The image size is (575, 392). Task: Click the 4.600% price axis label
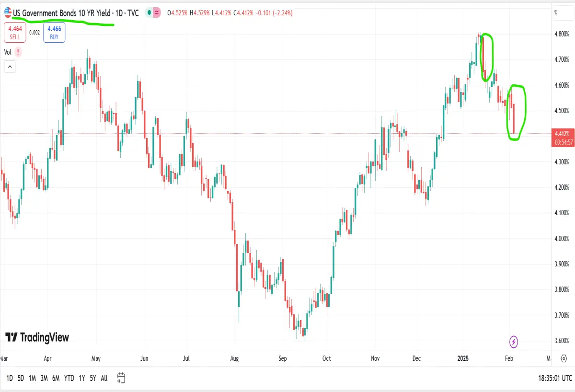pyautogui.click(x=562, y=85)
